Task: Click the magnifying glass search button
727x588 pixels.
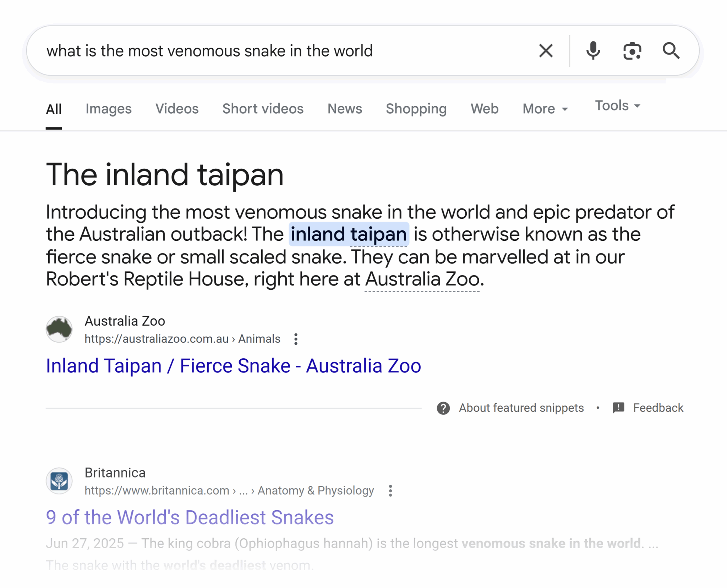Action: point(671,51)
